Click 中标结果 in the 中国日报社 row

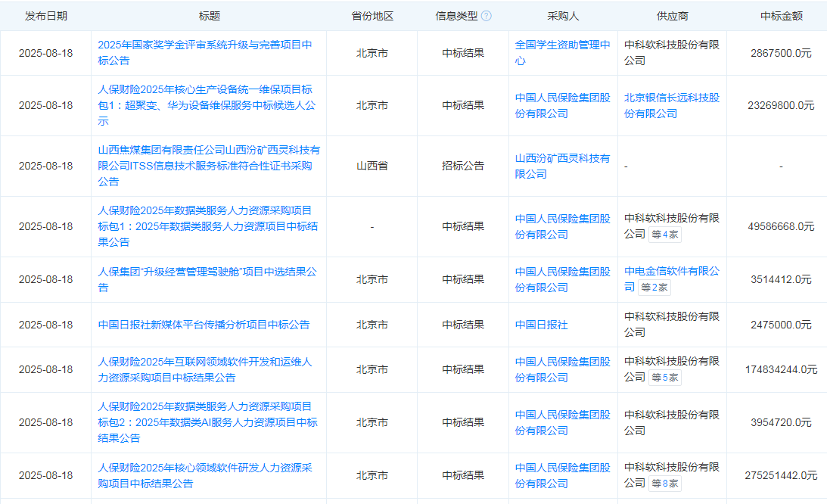(462, 325)
